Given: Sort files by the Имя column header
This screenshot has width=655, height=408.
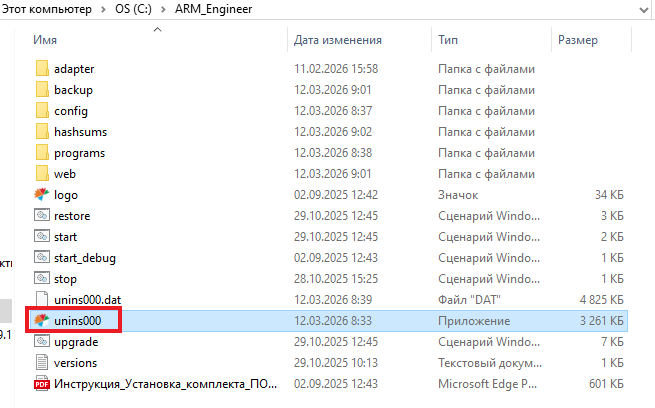Looking at the screenshot, I should [45, 40].
